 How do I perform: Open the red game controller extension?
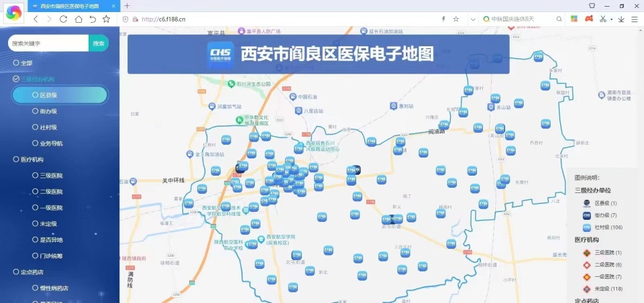[x=588, y=19]
